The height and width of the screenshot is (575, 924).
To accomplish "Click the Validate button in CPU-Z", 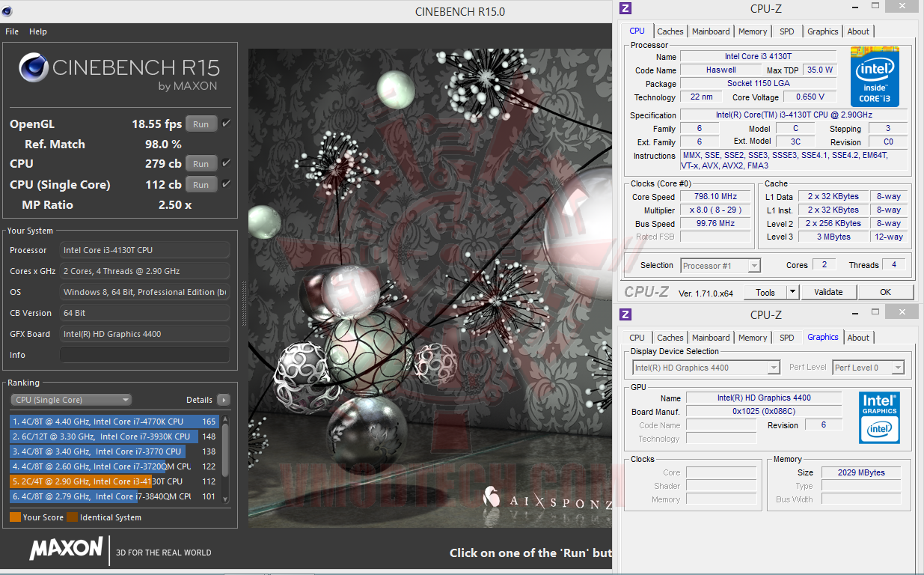I will point(828,292).
